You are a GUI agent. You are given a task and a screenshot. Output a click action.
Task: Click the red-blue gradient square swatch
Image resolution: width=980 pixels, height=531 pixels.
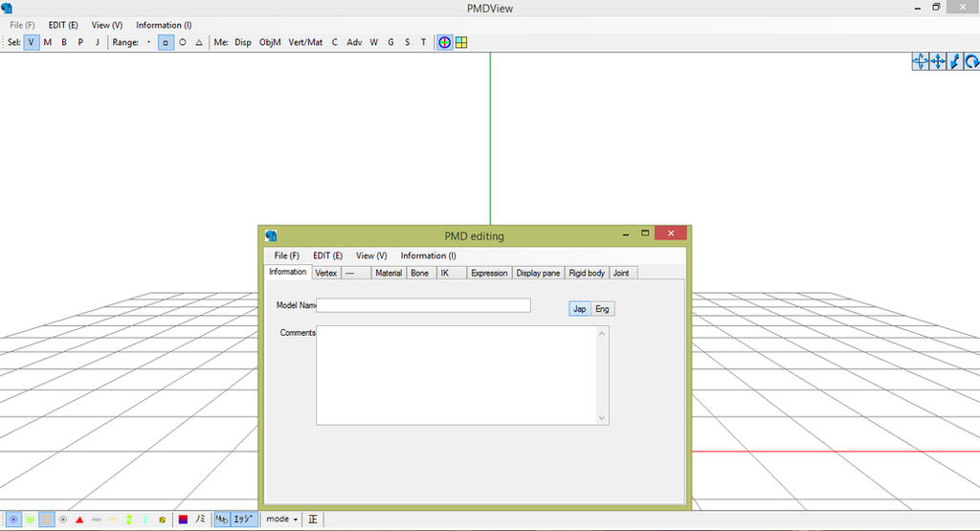coord(183,520)
